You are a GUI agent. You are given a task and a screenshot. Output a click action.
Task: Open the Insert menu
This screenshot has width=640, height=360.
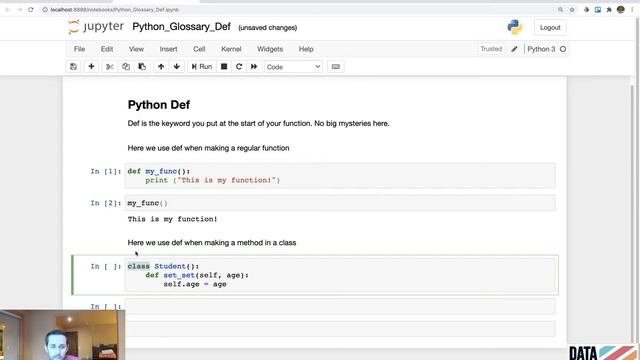[x=168, y=49]
